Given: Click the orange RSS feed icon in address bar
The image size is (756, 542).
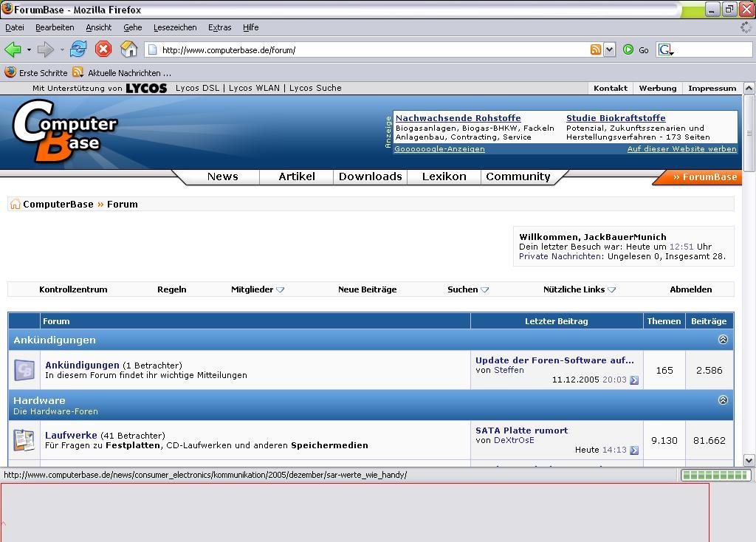Looking at the screenshot, I should pyautogui.click(x=596, y=49).
